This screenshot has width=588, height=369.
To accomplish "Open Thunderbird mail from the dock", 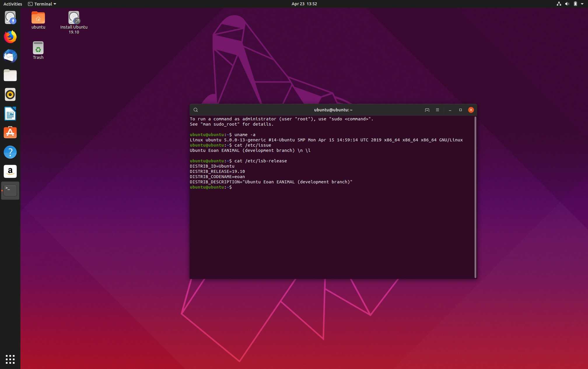I will (x=10, y=56).
